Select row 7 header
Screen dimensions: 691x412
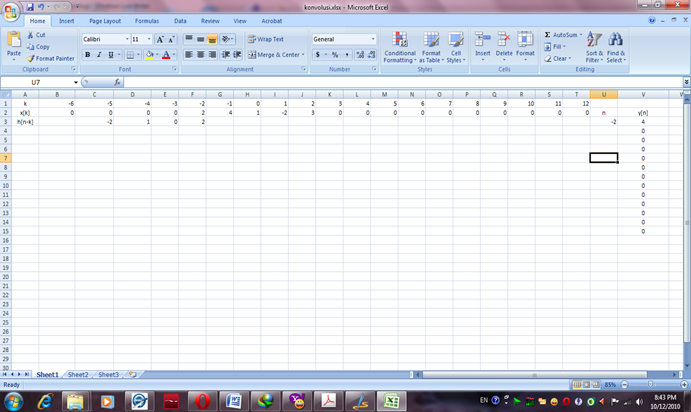point(6,158)
